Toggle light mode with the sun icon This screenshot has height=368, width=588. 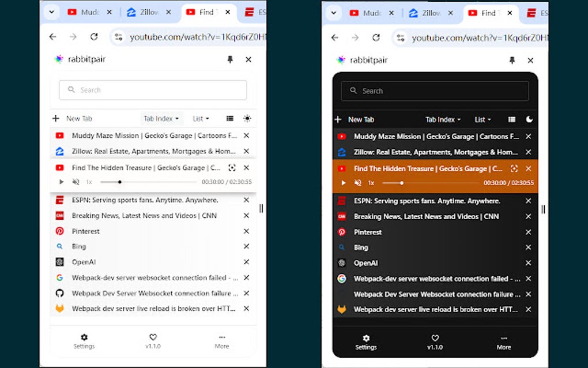pos(247,118)
